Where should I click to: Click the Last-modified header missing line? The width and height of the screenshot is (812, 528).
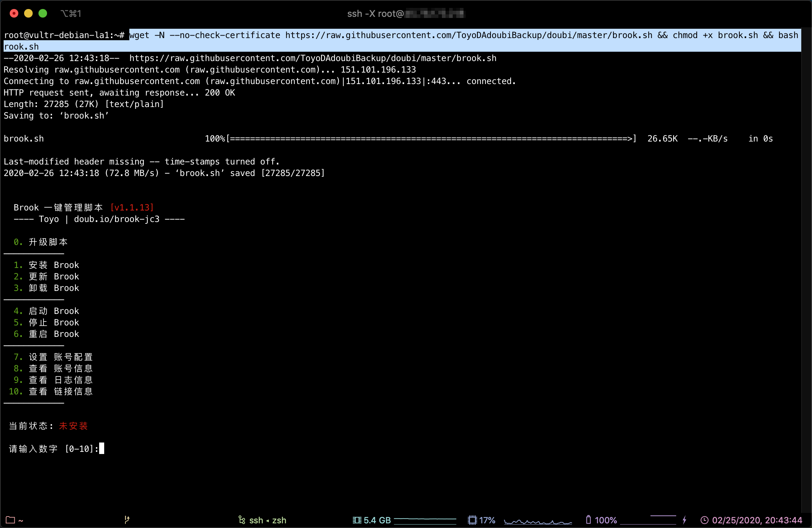click(142, 162)
